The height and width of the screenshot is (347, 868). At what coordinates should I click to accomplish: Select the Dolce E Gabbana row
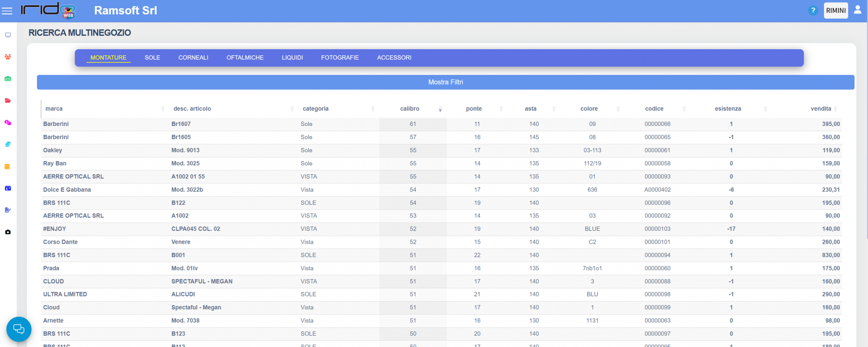(x=67, y=190)
